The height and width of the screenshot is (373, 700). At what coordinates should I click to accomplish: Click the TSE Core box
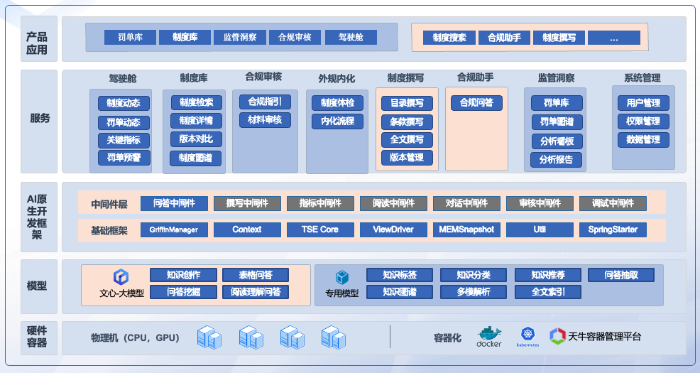[x=321, y=230]
